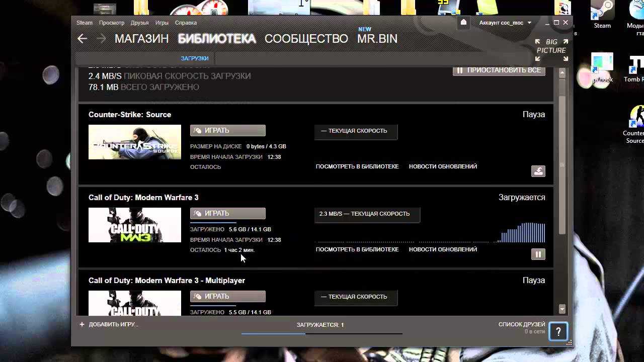Click the ЗАГРУЖАЕТСЯ: 1 progress bar
The image size is (644, 362).
(x=322, y=333)
